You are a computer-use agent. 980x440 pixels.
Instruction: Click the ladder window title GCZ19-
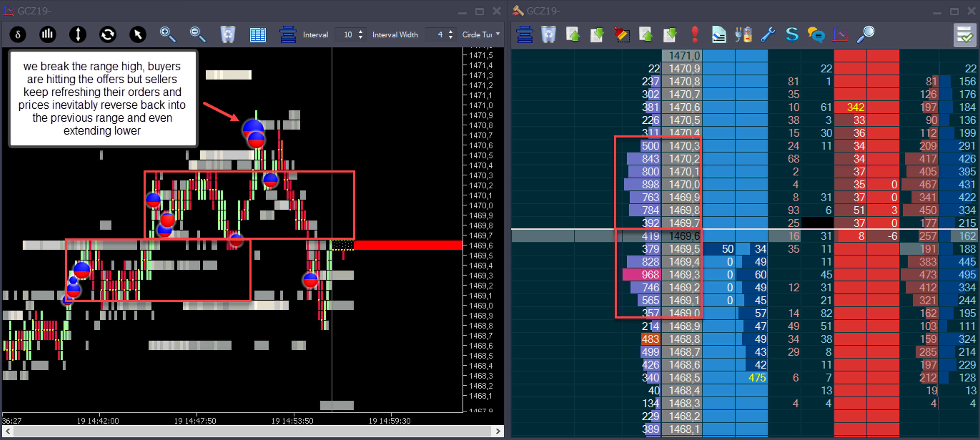[x=543, y=11]
